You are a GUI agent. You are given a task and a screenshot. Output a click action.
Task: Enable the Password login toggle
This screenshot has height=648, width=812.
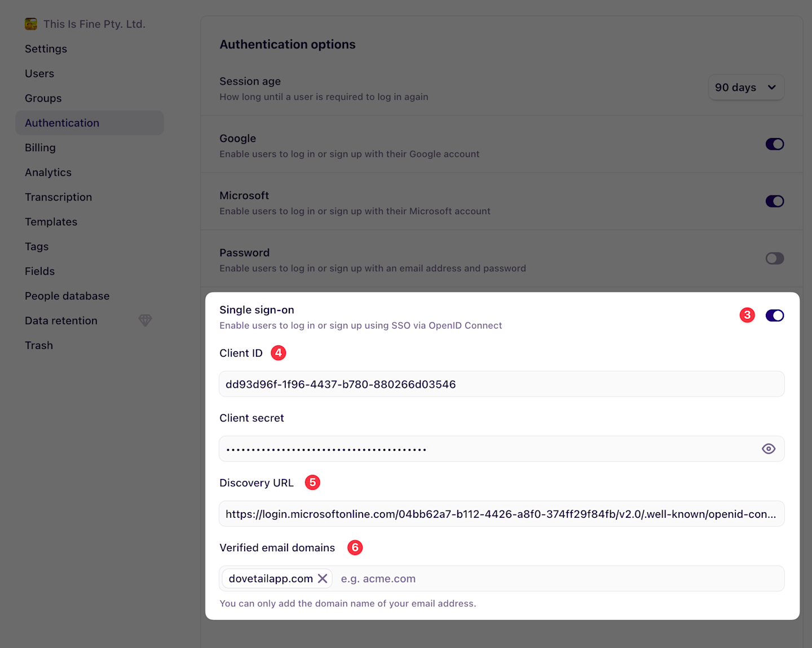tap(775, 259)
